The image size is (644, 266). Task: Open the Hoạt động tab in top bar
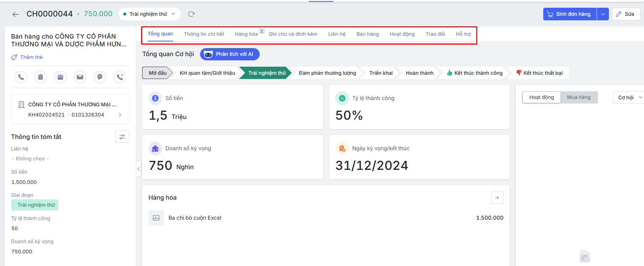[402, 34]
